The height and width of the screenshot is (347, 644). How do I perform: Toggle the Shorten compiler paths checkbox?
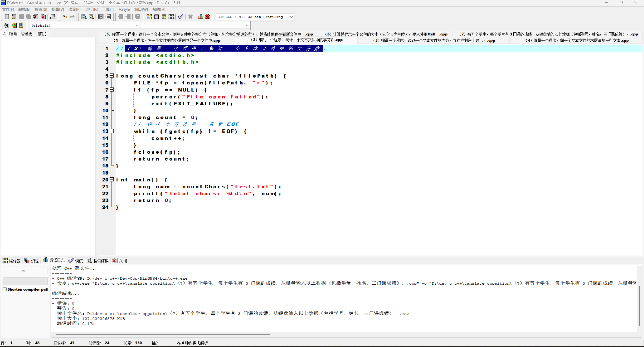tap(5, 289)
